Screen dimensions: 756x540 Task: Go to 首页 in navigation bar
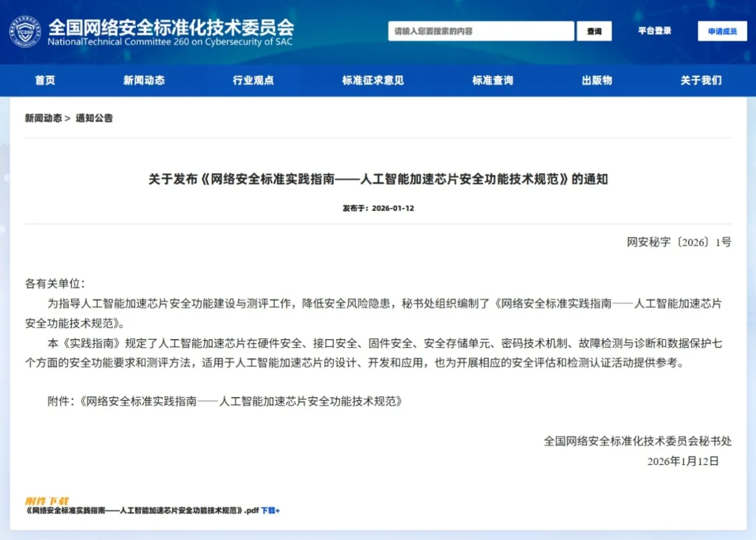(45, 81)
